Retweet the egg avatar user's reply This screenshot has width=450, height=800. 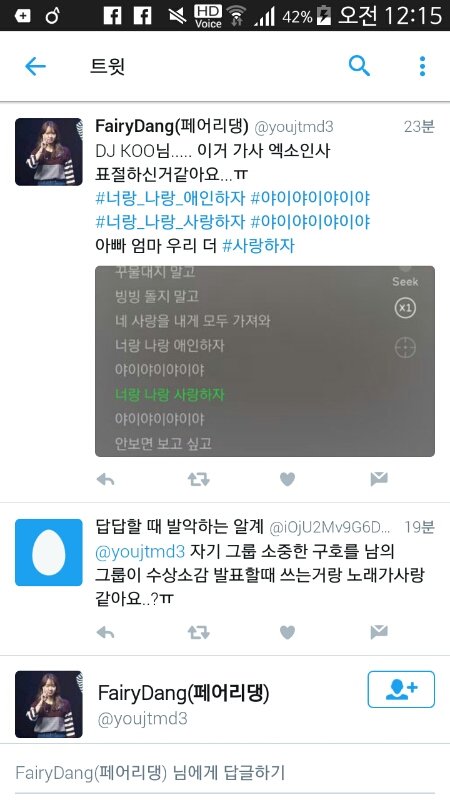tap(198, 633)
